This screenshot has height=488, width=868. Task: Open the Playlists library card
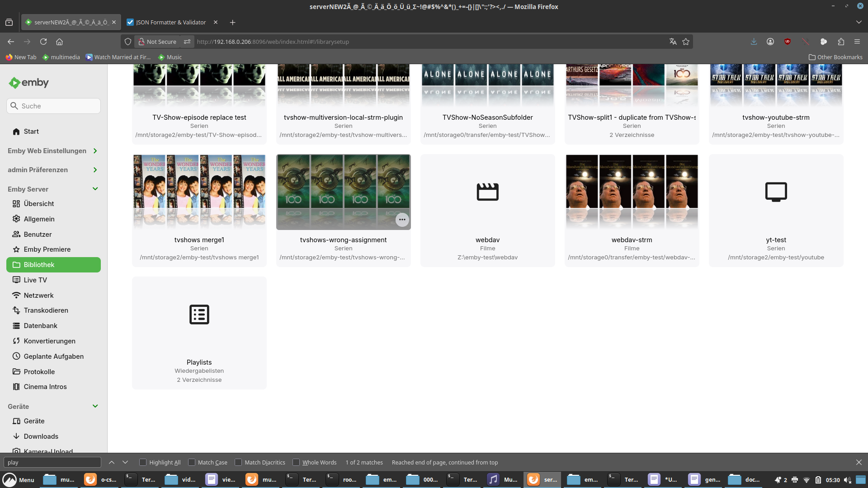coord(199,333)
